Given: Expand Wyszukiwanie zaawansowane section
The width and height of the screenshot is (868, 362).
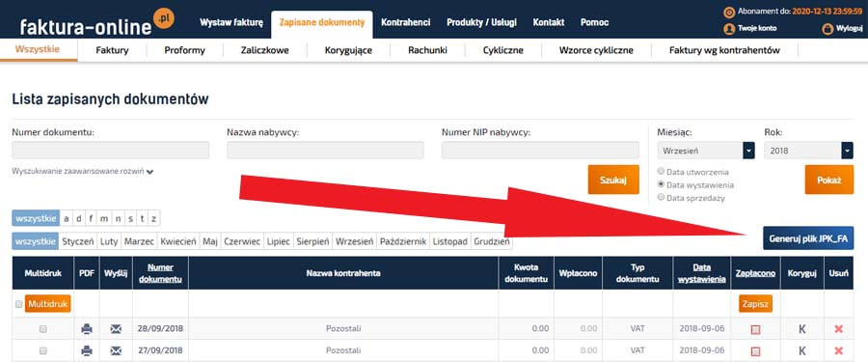Looking at the screenshot, I should (83, 172).
